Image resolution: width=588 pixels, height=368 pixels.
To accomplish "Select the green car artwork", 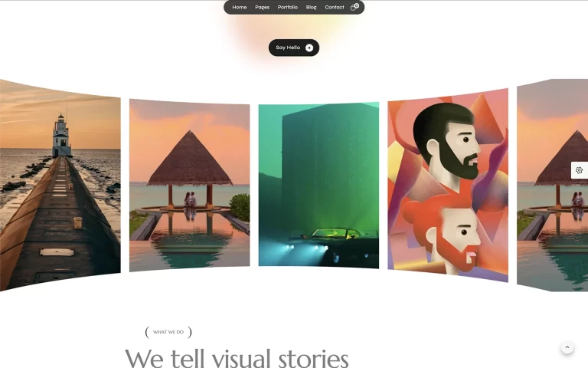I will click(x=318, y=185).
